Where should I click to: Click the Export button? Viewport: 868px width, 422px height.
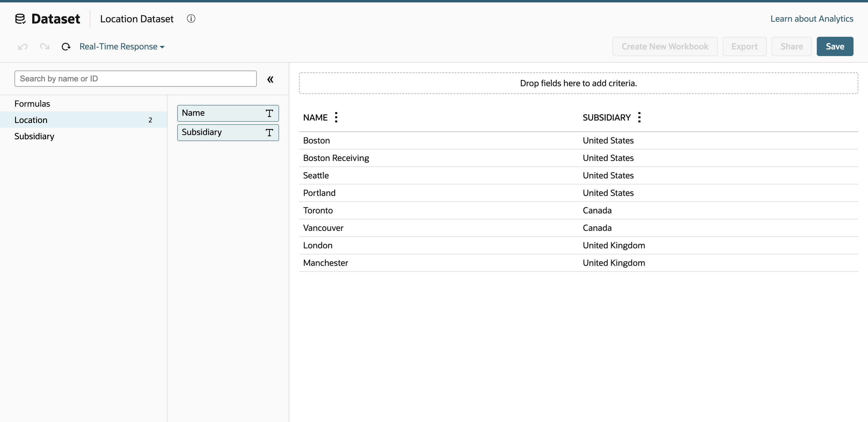[x=744, y=46]
